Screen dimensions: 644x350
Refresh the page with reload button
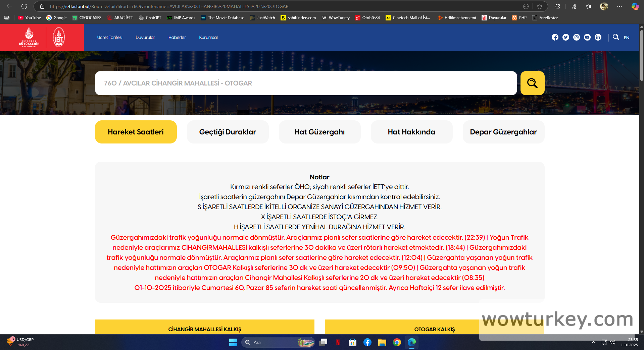point(24,6)
